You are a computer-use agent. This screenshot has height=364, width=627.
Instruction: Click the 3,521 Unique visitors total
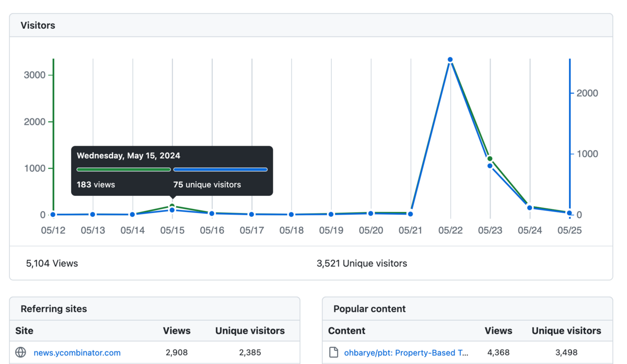click(x=362, y=264)
